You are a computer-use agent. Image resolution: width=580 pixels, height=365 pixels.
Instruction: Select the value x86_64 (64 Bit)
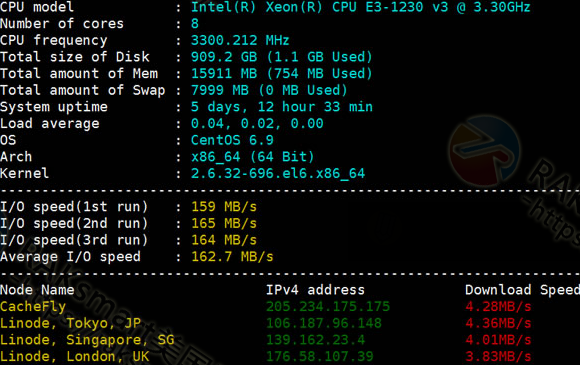253,157
